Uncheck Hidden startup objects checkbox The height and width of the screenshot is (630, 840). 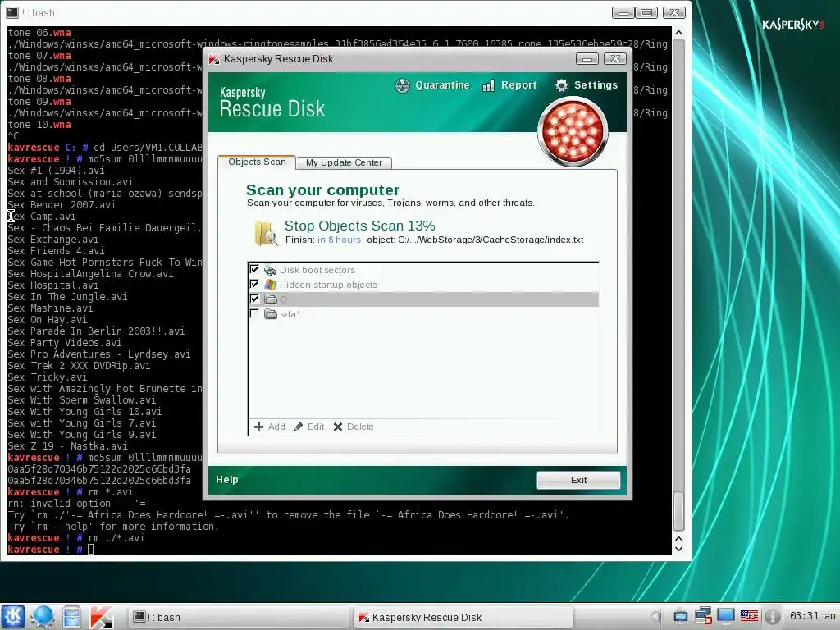254,284
